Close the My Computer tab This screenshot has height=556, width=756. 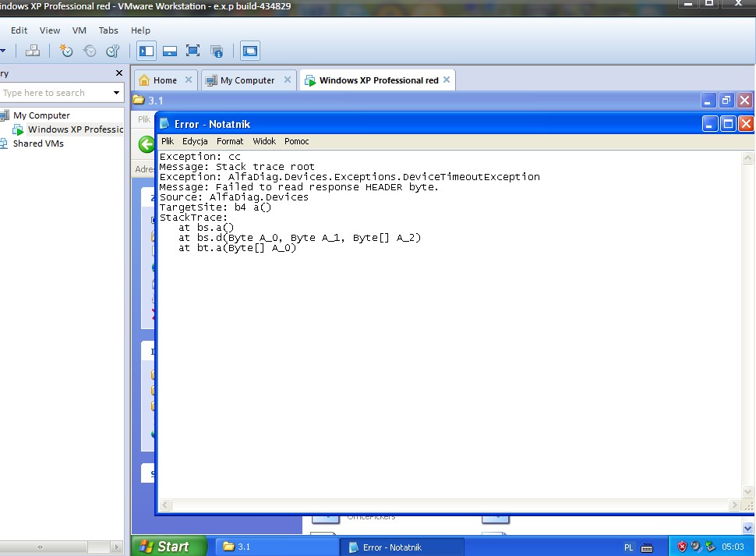coord(288,80)
